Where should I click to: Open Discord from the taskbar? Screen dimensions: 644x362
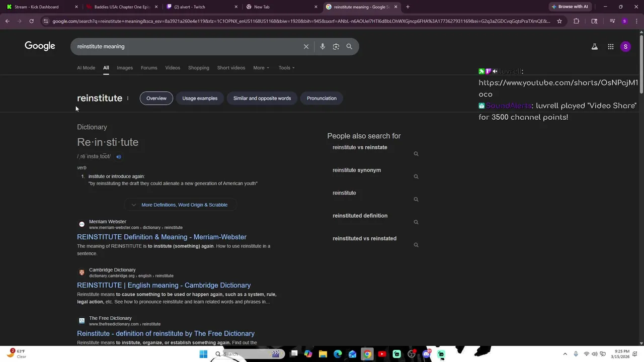(427, 354)
